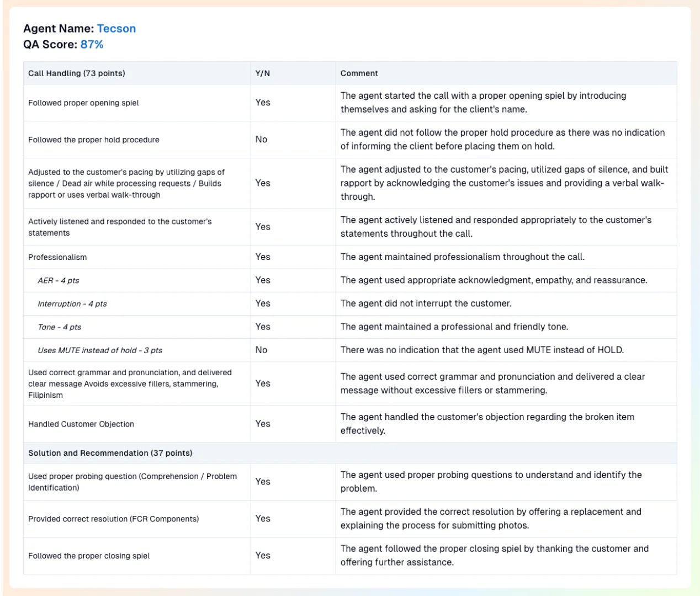The width and height of the screenshot is (700, 596).
Task: Click the agent name Tecson link
Action: tap(116, 29)
